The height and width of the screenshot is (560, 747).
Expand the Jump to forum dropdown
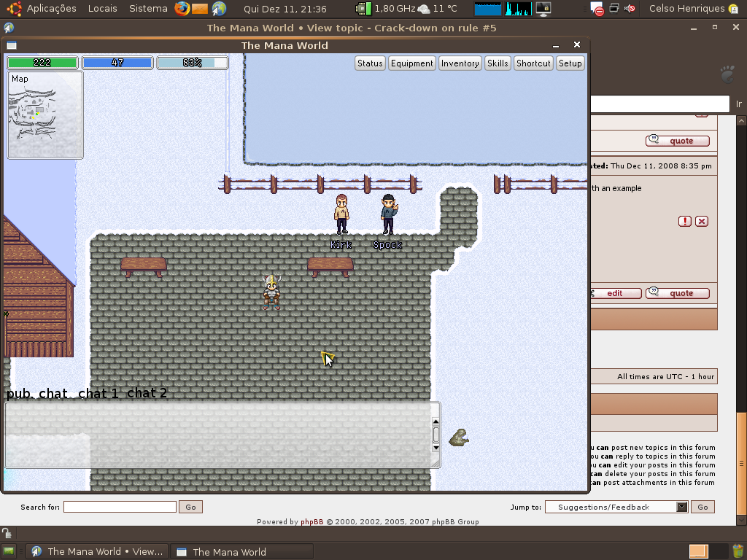[682, 507]
